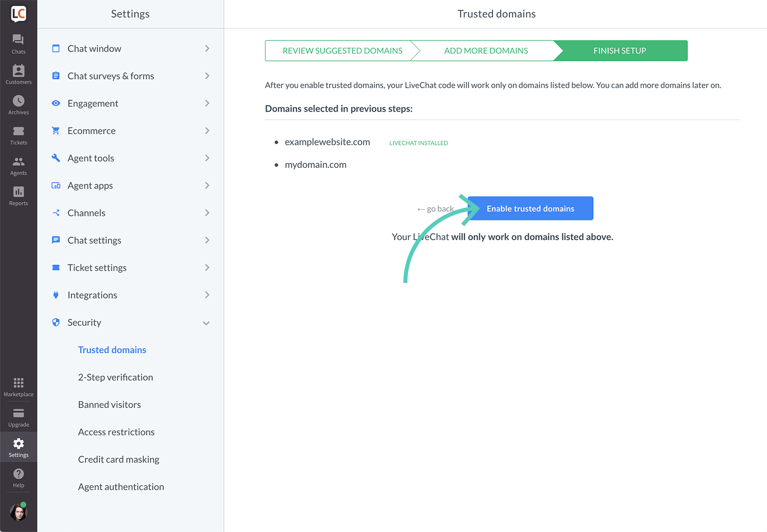
Task: Expand the Chat surveys & forms chevron
Action: click(x=207, y=76)
